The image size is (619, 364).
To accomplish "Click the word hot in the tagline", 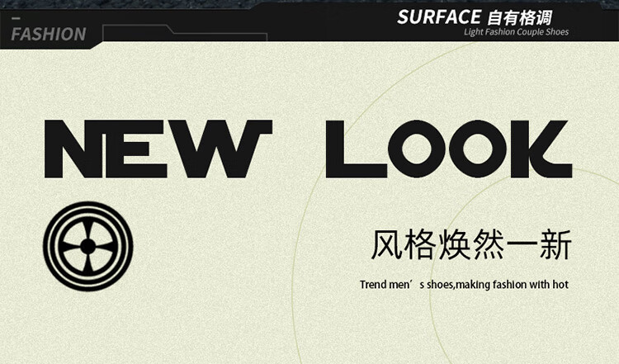I will coord(560,284).
